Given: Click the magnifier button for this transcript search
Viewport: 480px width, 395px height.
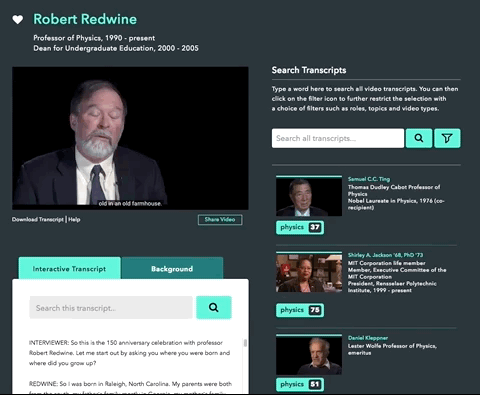Looking at the screenshot, I should pyautogui.click(x=214, y=307).
